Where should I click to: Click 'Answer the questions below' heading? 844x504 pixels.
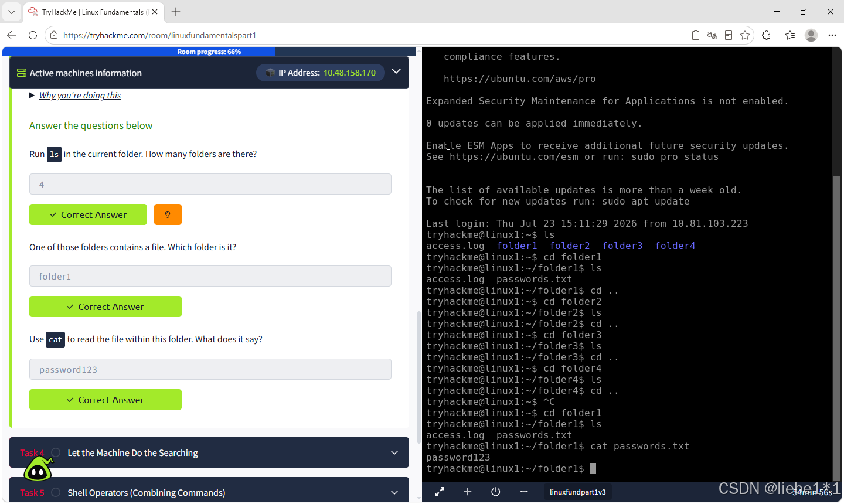pyautogui.click(x=91, y=125)
